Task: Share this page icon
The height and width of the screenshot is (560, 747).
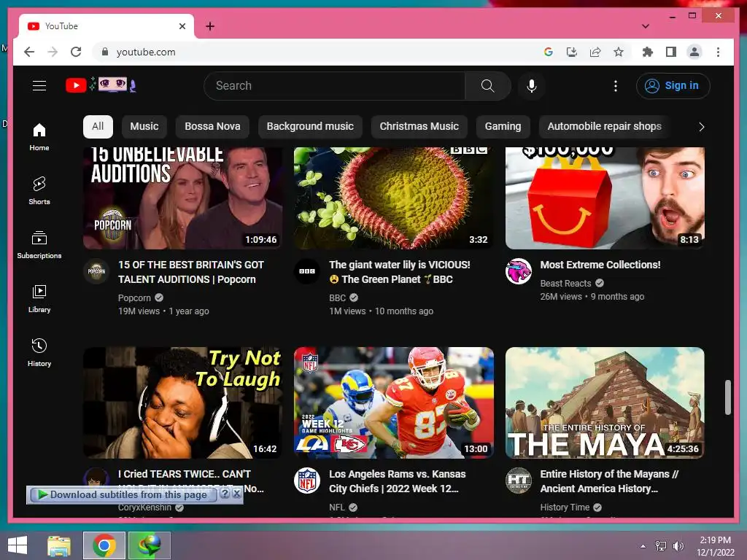Action: (x=595, y=52)
